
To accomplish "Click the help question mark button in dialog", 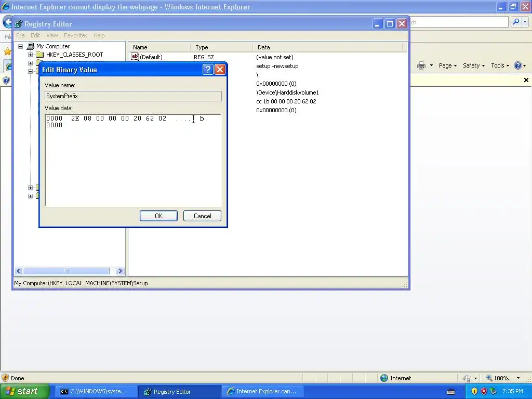I will click(208, 70).
